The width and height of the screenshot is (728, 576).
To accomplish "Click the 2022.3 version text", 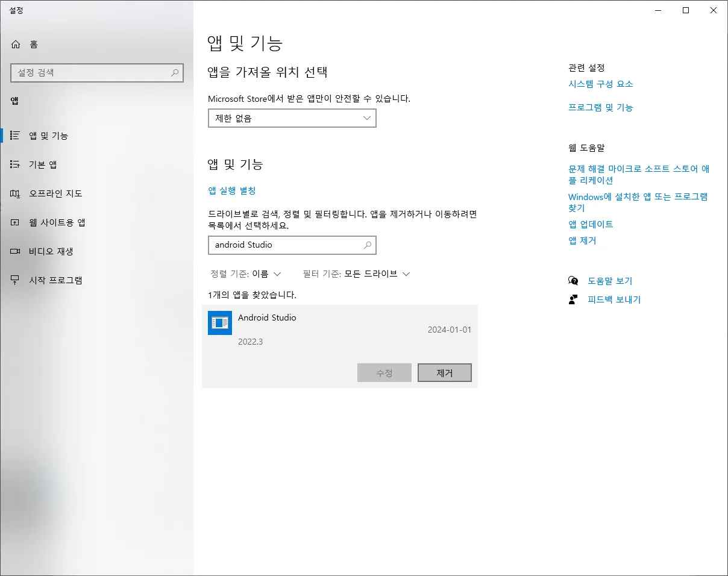I will click(251, 342).
